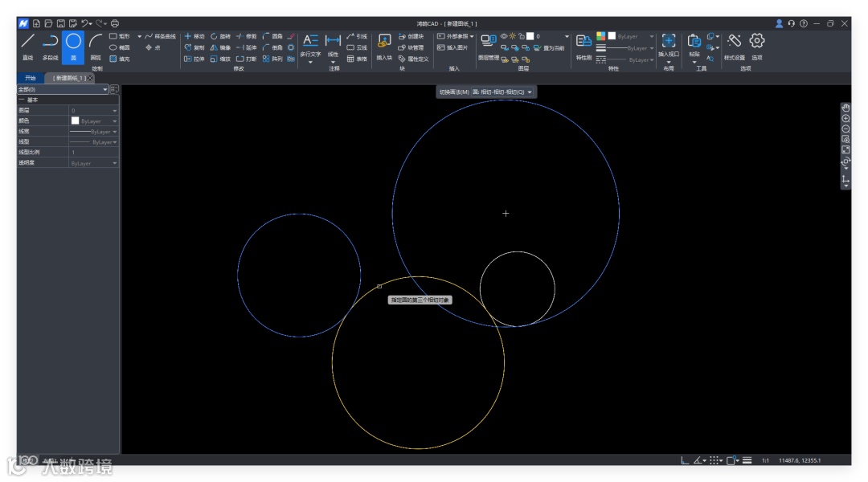868x482 pixels.
Task: Activate the Break tool
Action: 247,59
